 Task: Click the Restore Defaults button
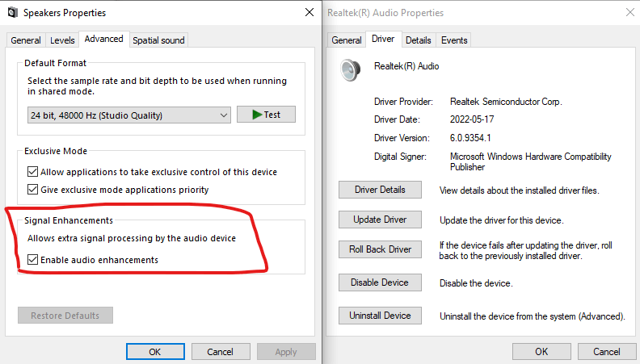click(65, 316)
